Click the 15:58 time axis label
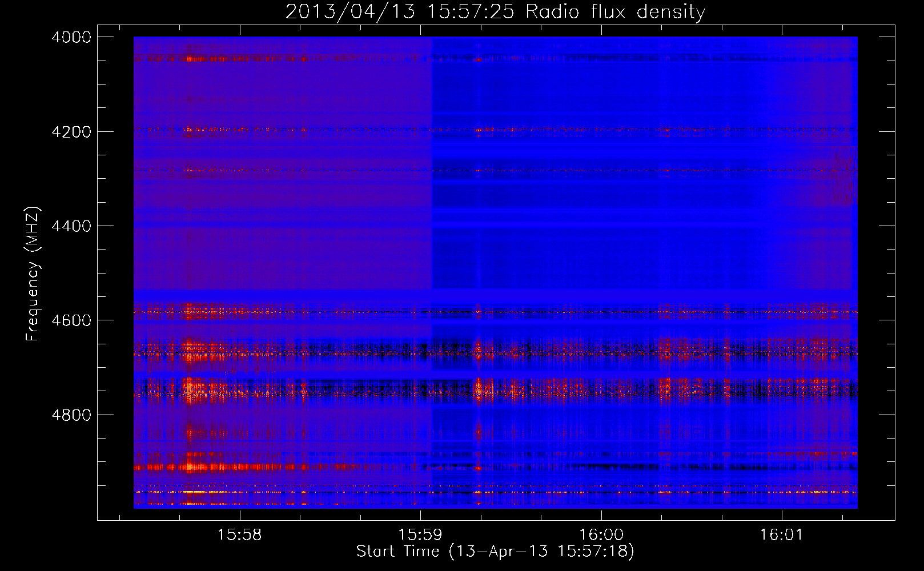Image resolution: width=924 pixels, height=571 pixels. [x=240, y=535]
